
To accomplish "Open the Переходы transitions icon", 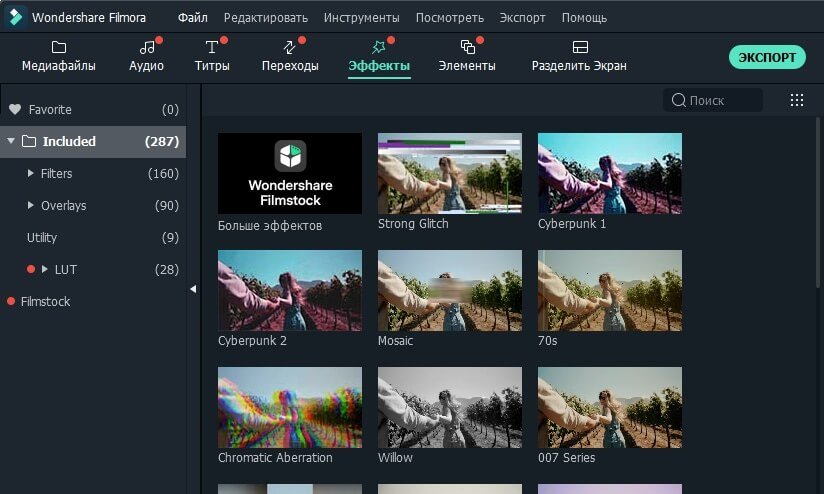I will click(290, 47).
